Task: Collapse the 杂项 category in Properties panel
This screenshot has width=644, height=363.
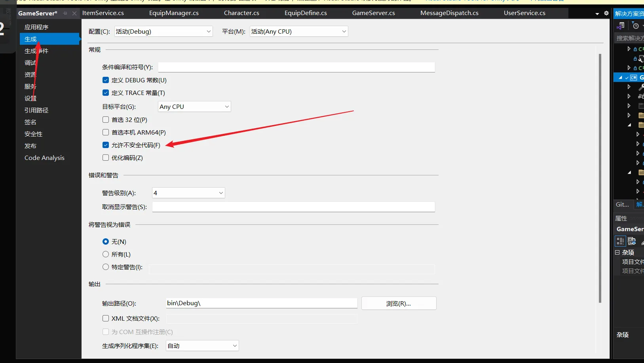Action: pyautogui.click(x=617, y=252)
